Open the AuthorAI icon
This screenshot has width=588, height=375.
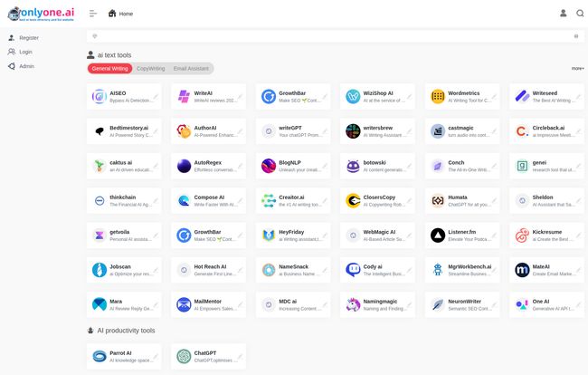(184, 131)
